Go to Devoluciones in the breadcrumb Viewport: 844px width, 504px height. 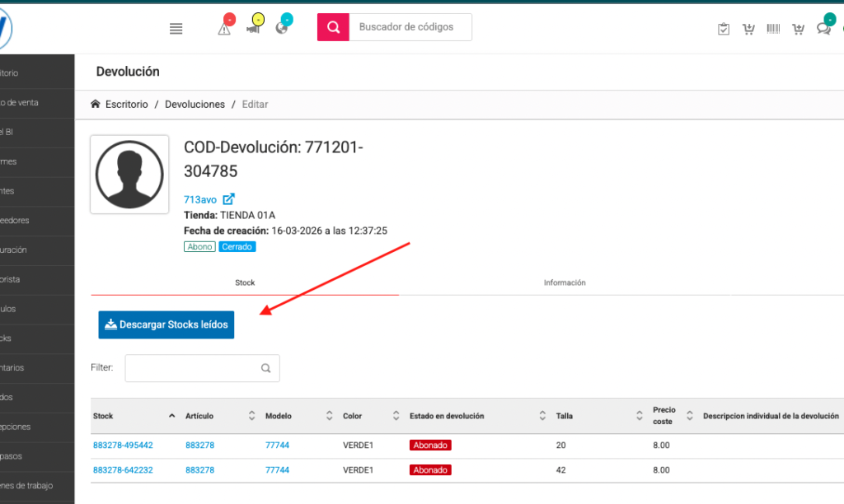(x=195, y=105)
